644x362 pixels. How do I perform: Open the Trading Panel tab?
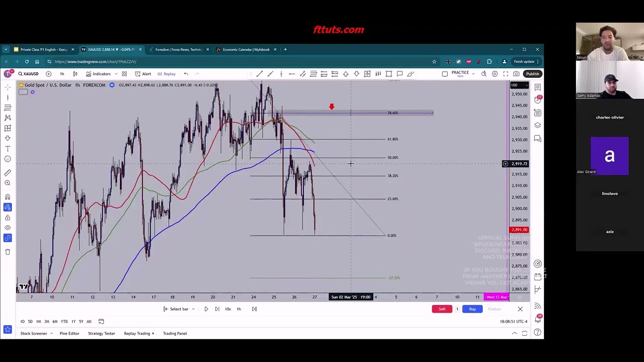(175, 333)
